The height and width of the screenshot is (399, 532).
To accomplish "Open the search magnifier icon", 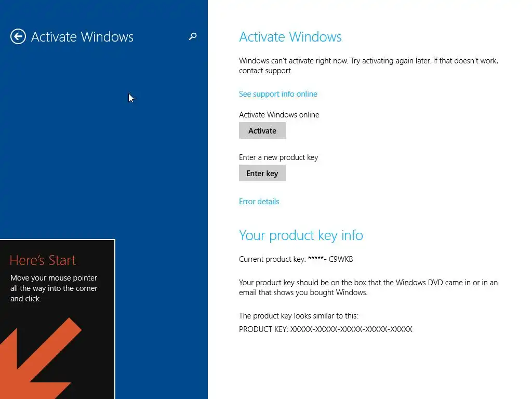I will pos(193,36).
